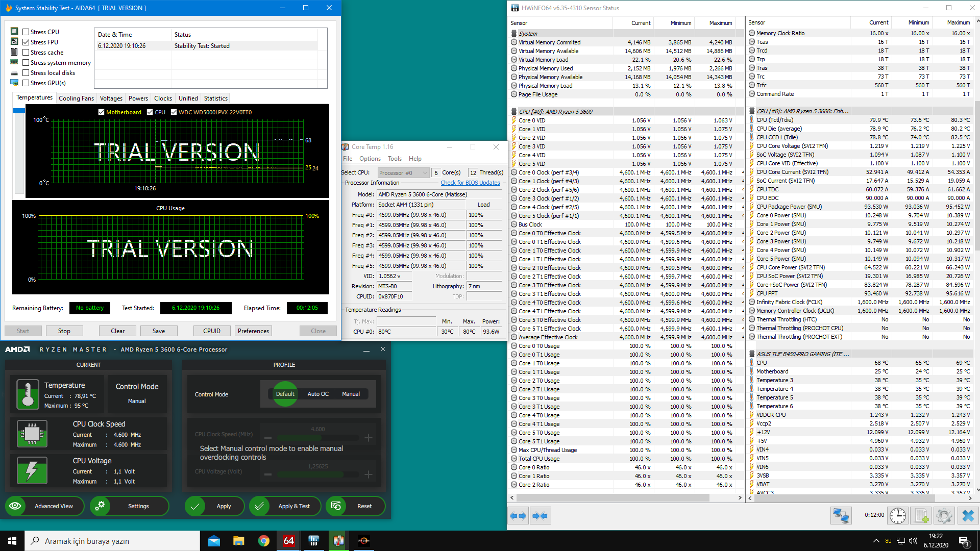
Task: Click blue X icon in HWiNFO toolbar
Action: pyautogui.click(x=968, y=516)
